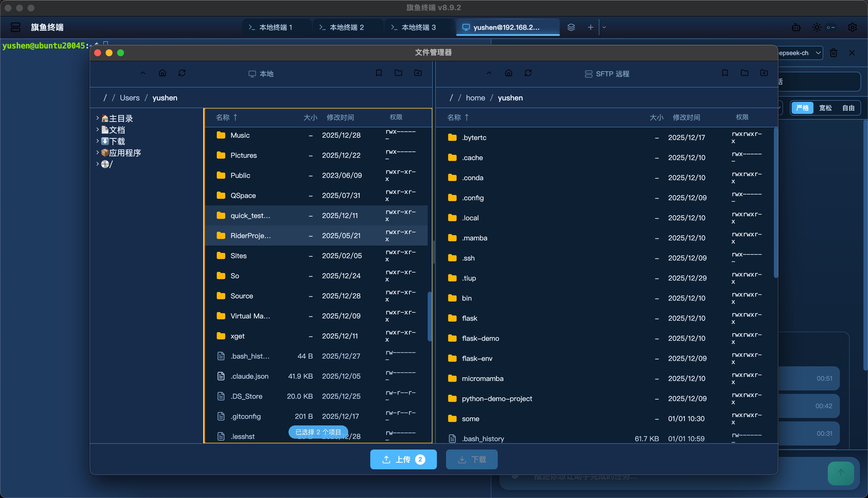Select the flask-demo remote folder
Image resolution: width=868 pixels, height=498 pixels.
pyautogui.click(x=480, y=338)
